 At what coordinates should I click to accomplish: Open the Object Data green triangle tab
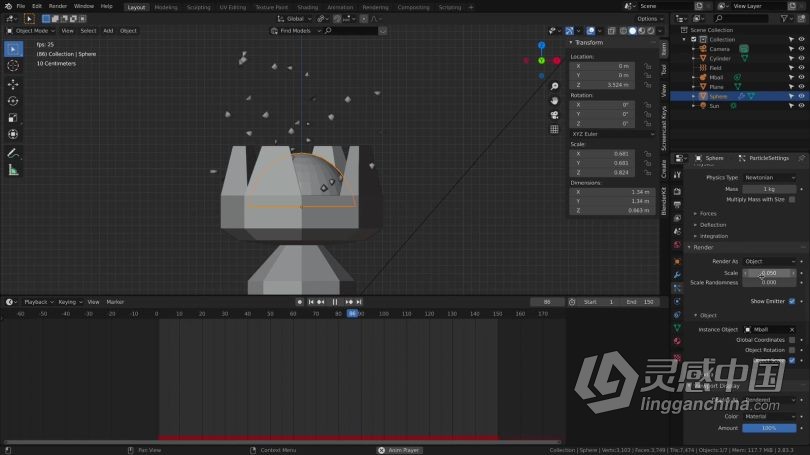(677, 328)
